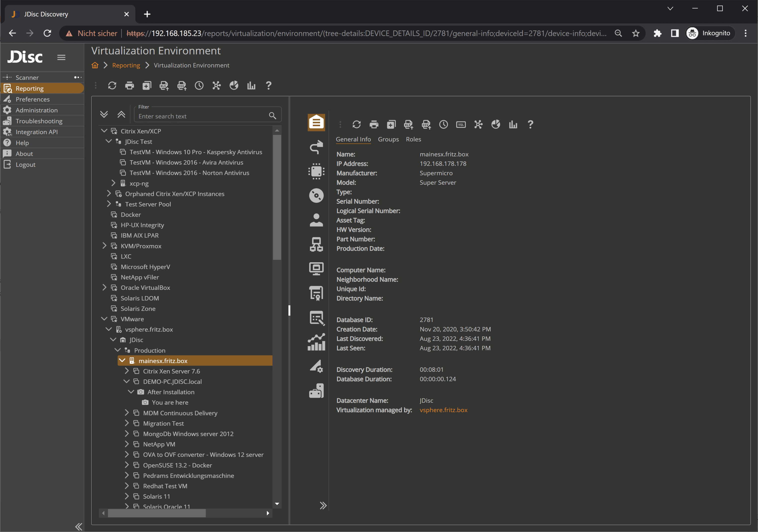Click the print icon above the tree panel
Viewport: 758px width, 532px height.
coord(129,86)
